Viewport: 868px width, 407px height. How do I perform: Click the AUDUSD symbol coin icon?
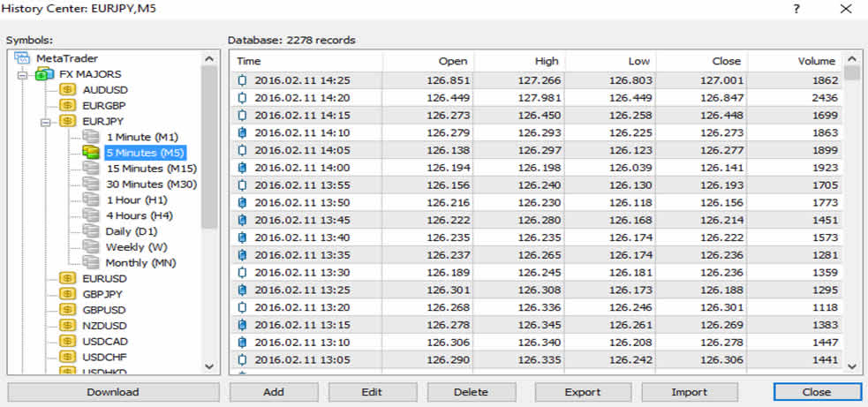pyautogui.click(x=67, y=90)
